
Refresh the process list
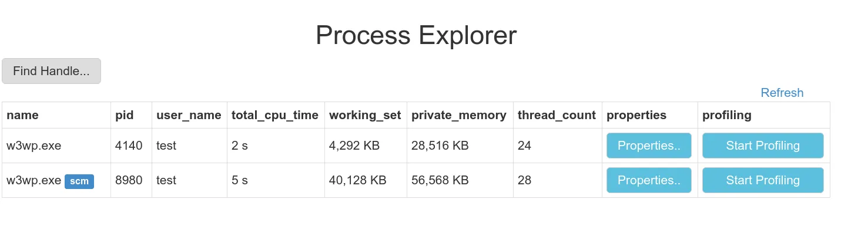click(782, 93)
